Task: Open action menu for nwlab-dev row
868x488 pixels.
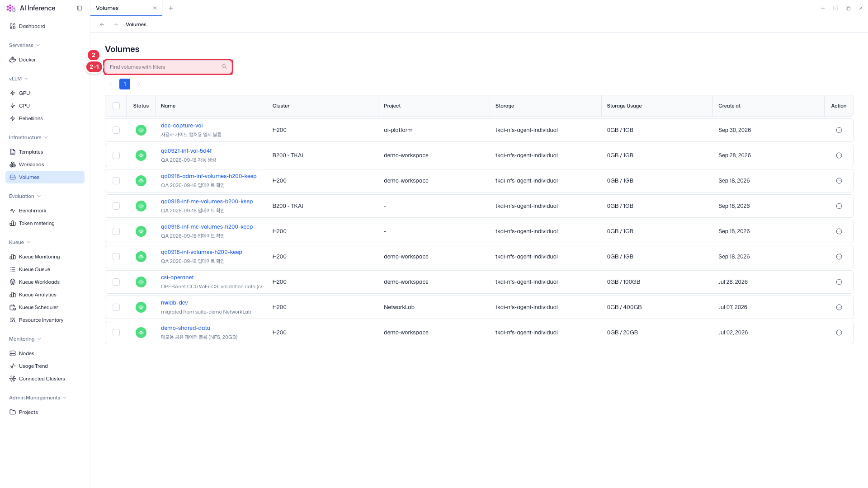Action: point(839,307)
